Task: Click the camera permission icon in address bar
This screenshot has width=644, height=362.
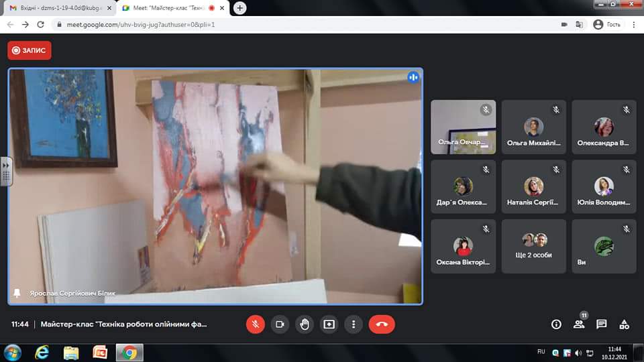Action: [x=564, y=25]
